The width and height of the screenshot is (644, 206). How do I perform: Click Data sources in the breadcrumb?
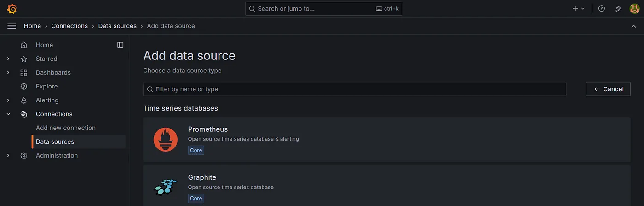(117, 26)
